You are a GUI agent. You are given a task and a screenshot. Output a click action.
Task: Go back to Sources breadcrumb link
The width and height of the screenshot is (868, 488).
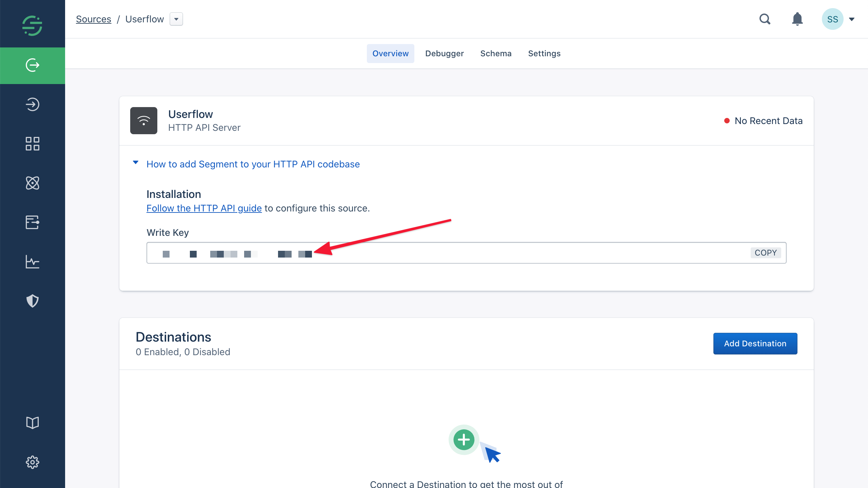[94, 19]
